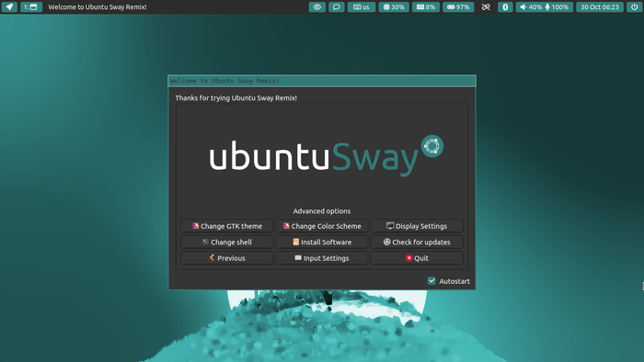The height and width of the screenshot is (362, 644).
Task: Open the power menu icon
Action: coord(634,7)
